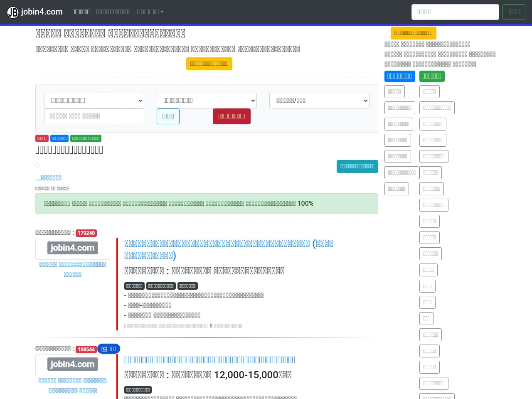
Task: Open the first filter dropdown in the search box
Action: 94,101
